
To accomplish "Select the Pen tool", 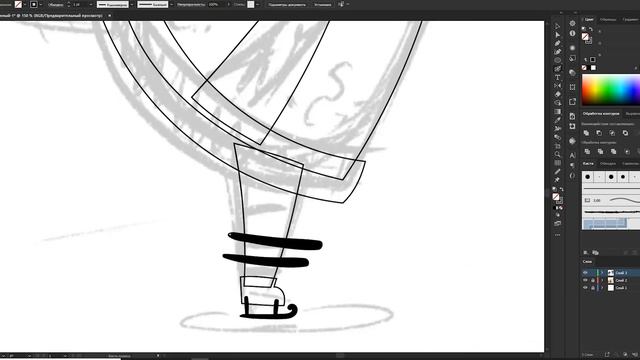I will [558, 43].
